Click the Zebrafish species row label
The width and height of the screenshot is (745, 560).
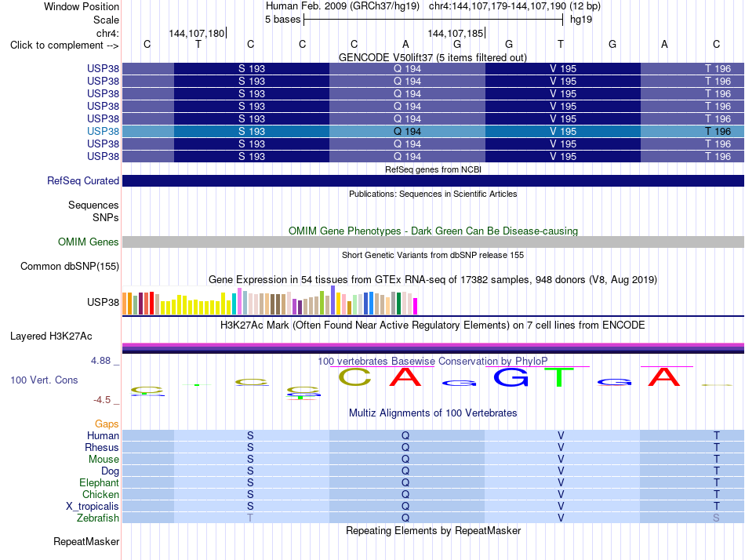pos(98,518)
